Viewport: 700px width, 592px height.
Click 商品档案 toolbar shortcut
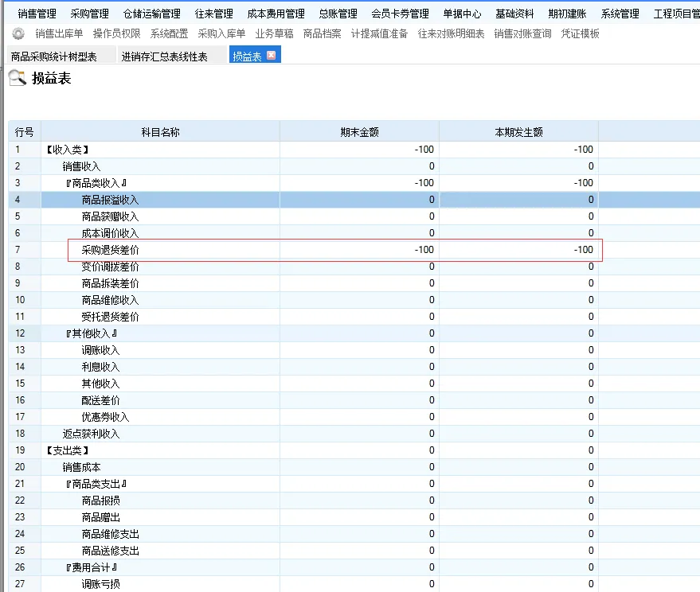coord(322,33)
